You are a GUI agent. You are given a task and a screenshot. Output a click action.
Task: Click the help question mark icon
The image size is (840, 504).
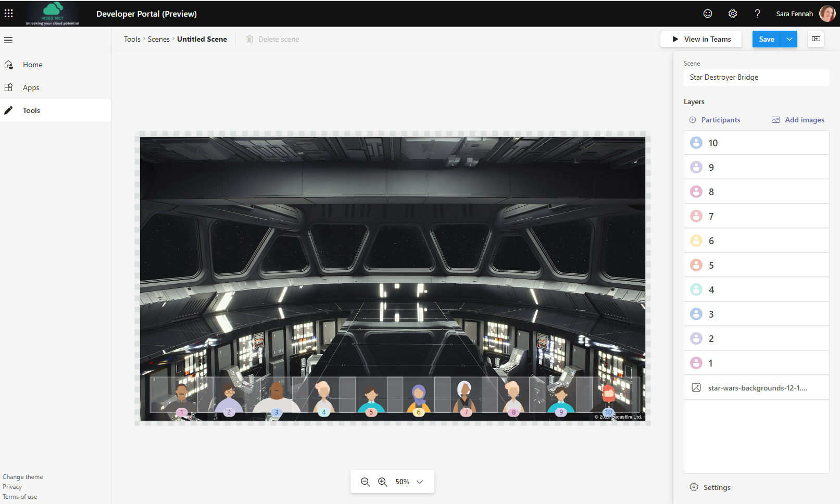pos(757,14)
